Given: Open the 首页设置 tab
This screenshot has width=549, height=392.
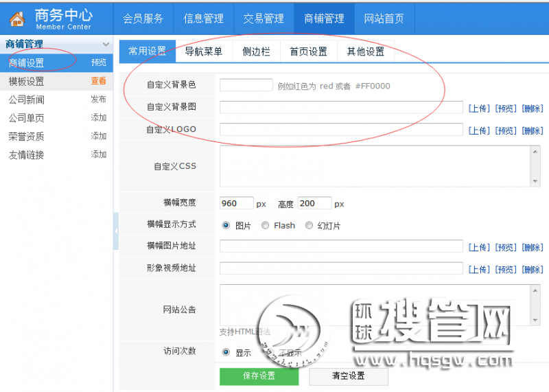Looking at the screenshot, I should pyautogui.click(x=308, y=51).
